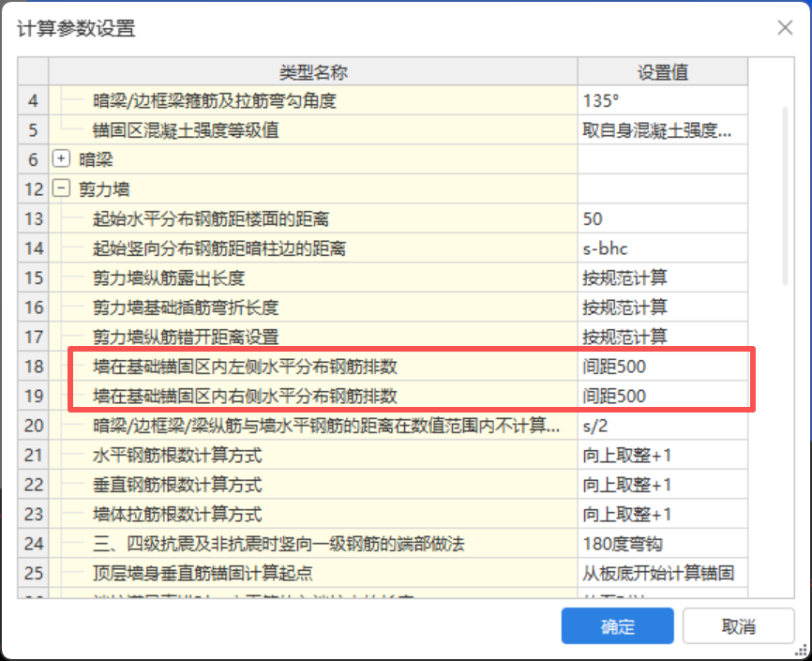This screenshot has width=812, height=661.
Task: Select row 锚固区混凝土强度等级值
Action: coord(313,129)
